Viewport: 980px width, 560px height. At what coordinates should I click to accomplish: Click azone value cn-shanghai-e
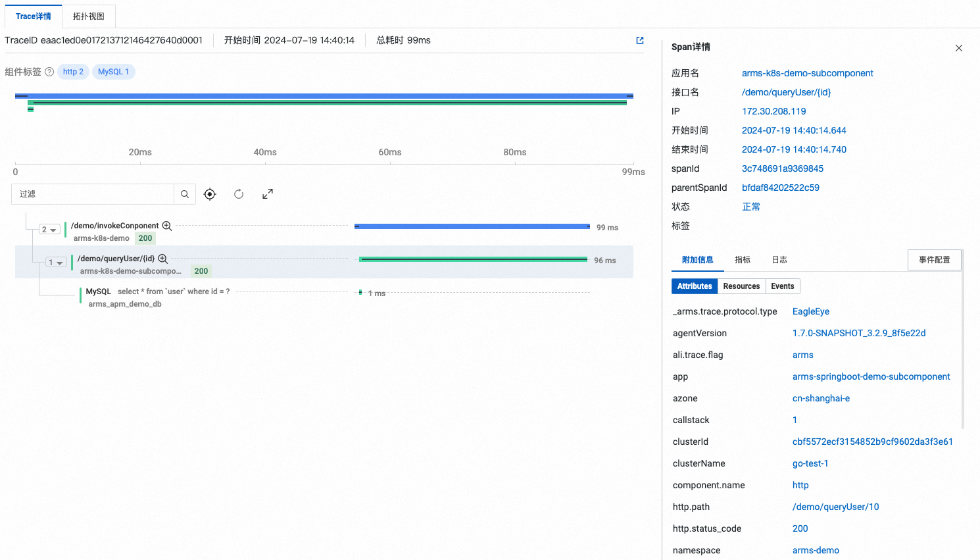821,398
